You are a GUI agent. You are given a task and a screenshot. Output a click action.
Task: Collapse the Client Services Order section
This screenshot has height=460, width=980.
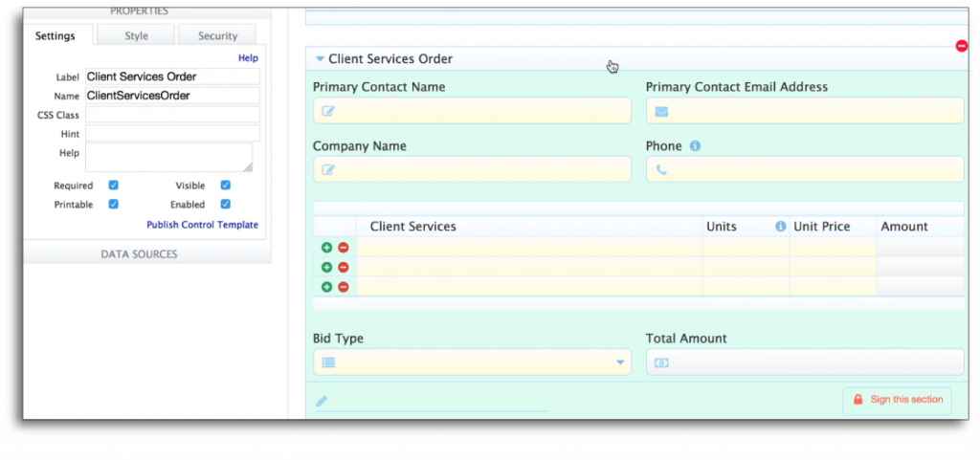click(320, 58)
